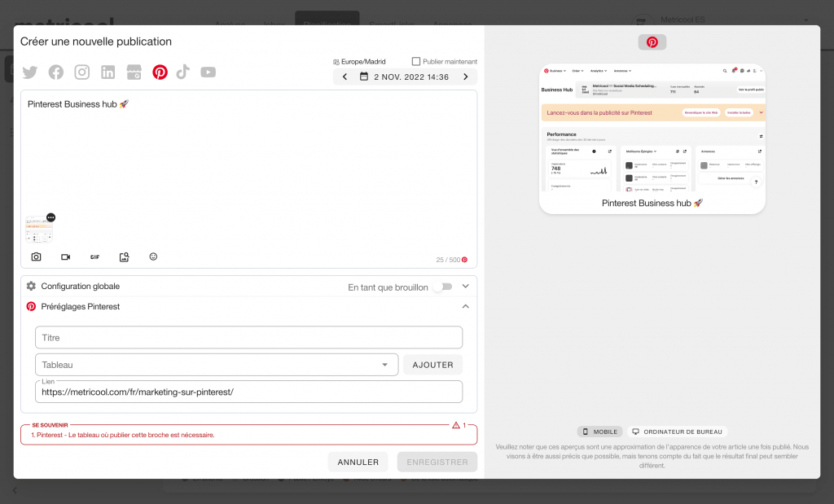Click the Se souvenir heading label
The image size is (834, 504).
tap(50, 425)
